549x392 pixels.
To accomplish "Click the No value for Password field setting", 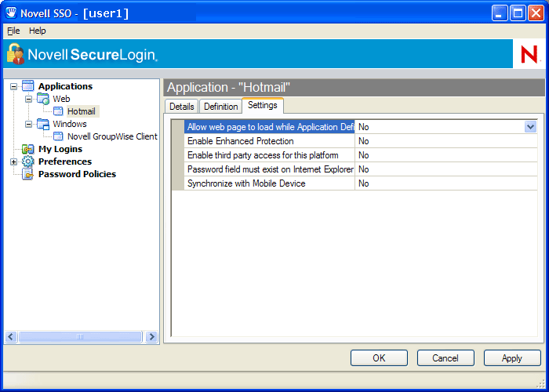I will click(x=446, y=169).
